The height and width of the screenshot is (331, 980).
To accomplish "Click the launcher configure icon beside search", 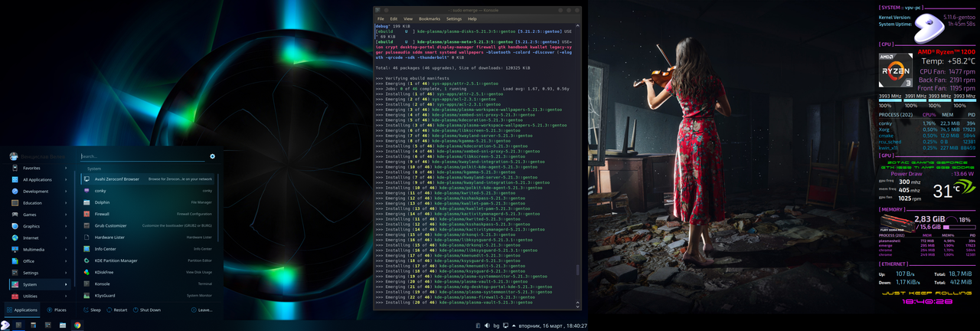I will (x=212, y=156).
